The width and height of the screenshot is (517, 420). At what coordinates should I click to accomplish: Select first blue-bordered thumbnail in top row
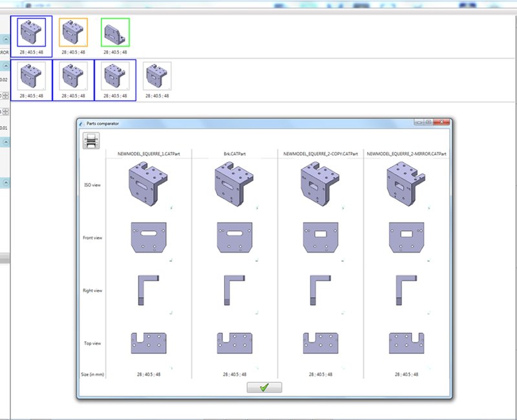31,32
